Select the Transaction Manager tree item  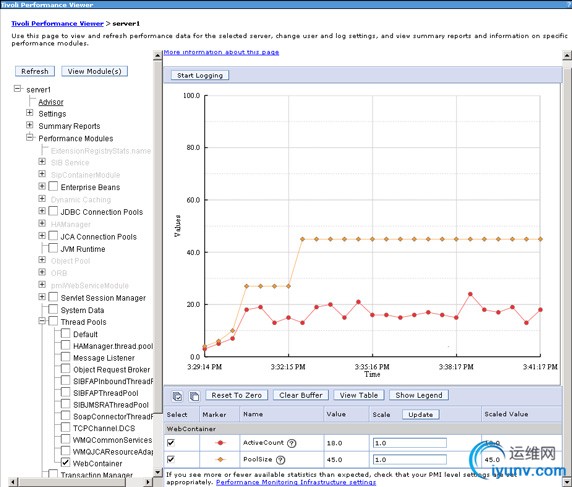coord(97,475)
